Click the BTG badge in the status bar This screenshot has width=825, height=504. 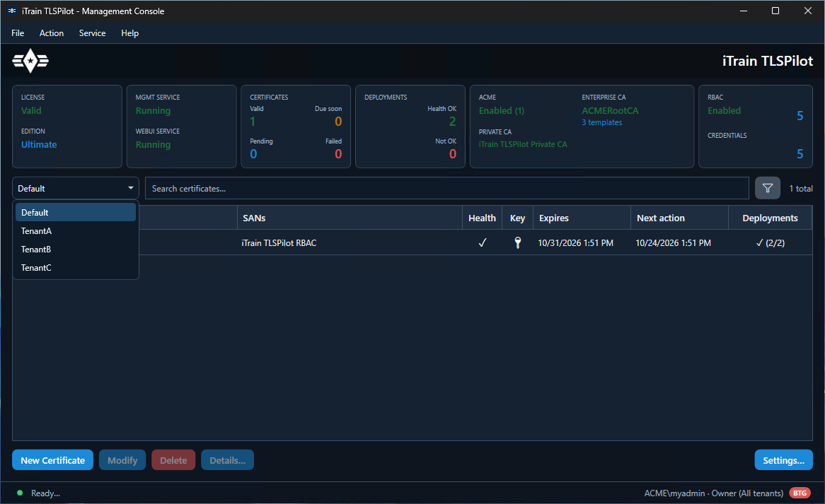pyautogui.click(x=800, y=493)
